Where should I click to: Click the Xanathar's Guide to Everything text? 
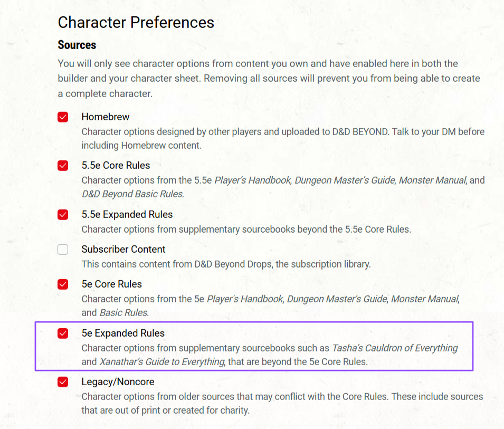point(162,362)
